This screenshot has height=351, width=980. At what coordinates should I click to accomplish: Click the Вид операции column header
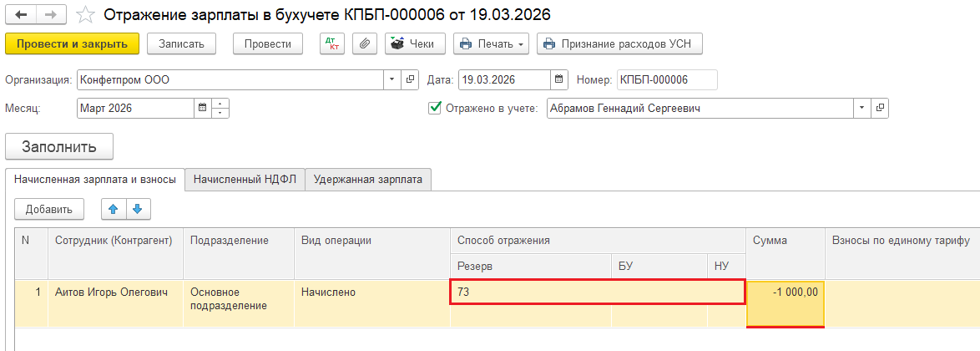pyautogui.click(x=371, y=253)
